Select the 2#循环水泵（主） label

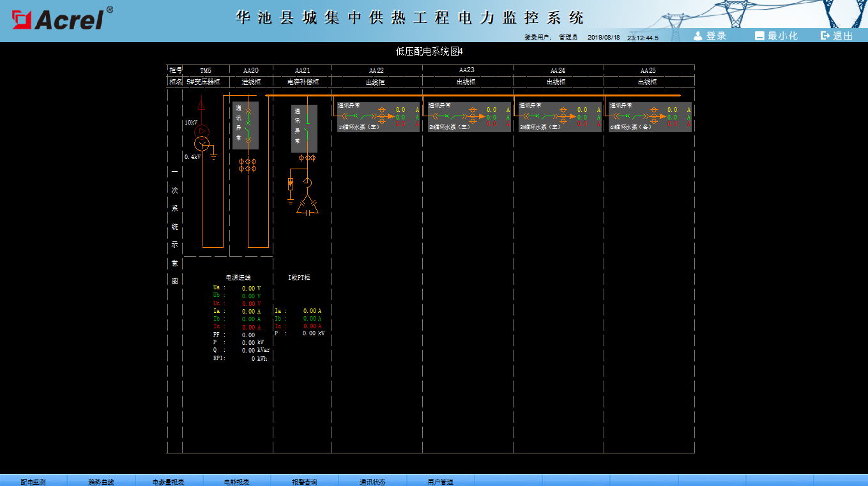(x=450, y=127)
